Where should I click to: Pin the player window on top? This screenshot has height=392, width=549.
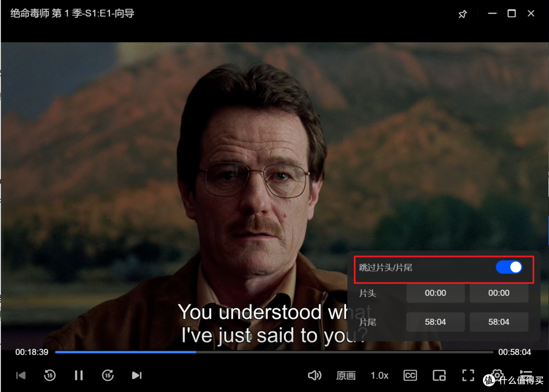pos(463,14)
